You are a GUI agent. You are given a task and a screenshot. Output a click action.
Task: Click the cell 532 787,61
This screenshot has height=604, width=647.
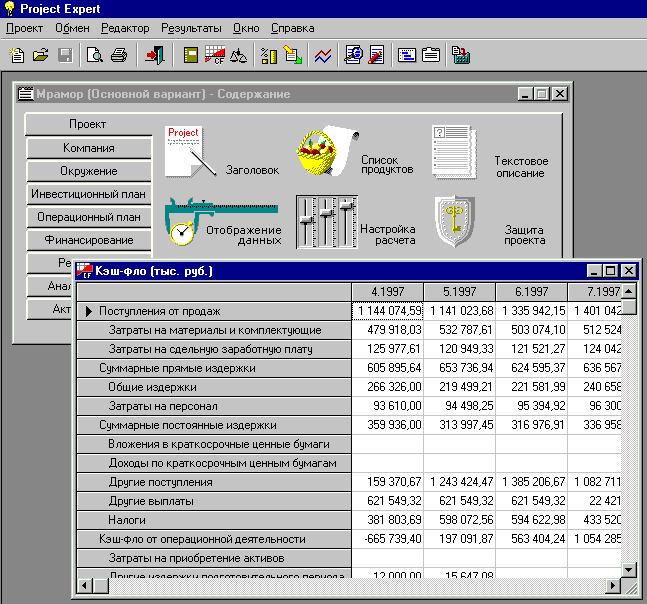pos(459,330)
